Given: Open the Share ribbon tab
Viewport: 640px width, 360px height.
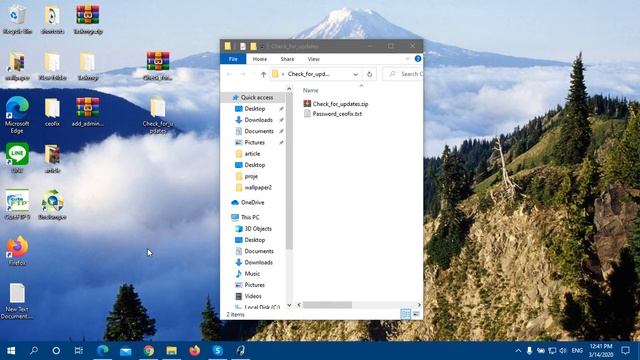Looking at the screenshot, I should pyautogui.click(x=287, y=59).
